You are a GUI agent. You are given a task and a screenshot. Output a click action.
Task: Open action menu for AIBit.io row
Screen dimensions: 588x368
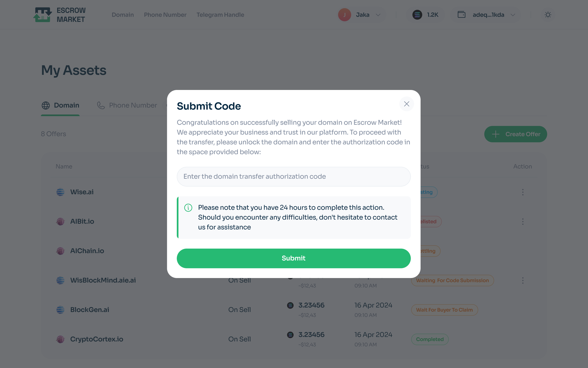(523, 222)
